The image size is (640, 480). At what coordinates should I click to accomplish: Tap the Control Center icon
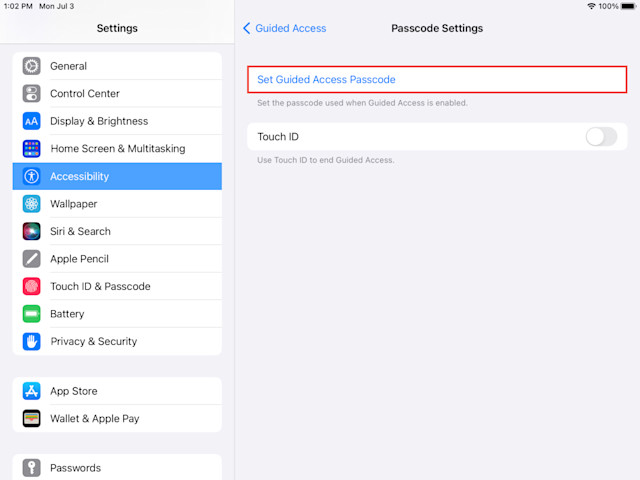31,93
